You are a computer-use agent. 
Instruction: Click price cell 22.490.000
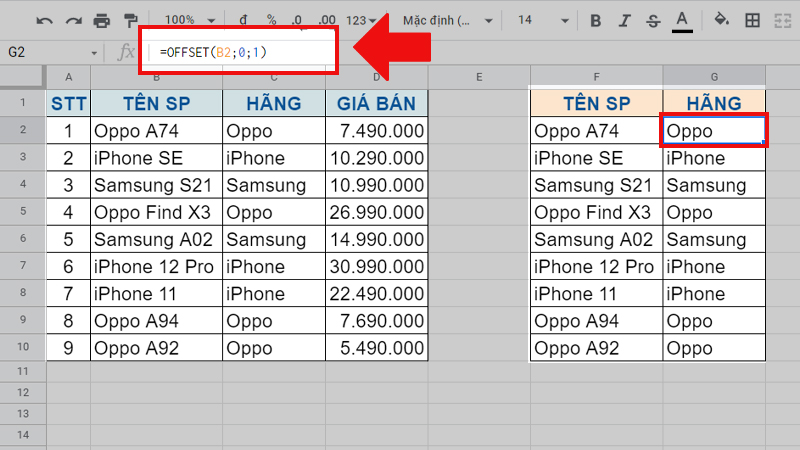click(x=377, y=293)
